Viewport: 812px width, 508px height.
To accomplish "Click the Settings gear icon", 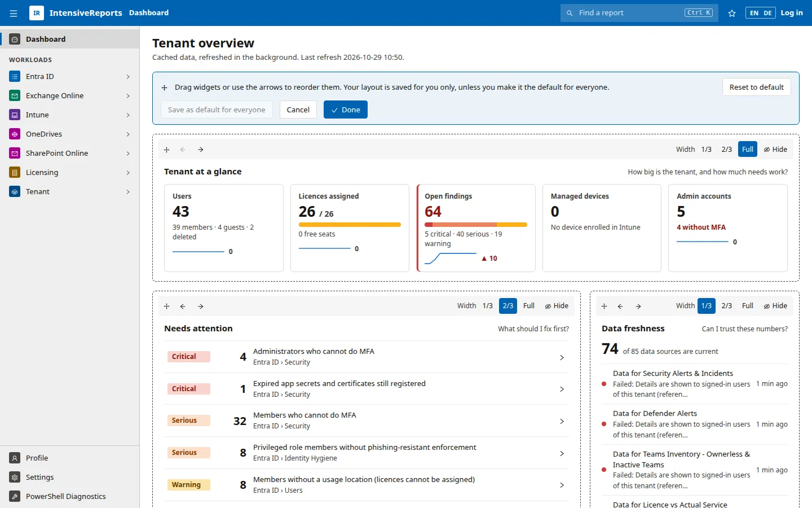I will pyautogui.click(x=15, y=478).
